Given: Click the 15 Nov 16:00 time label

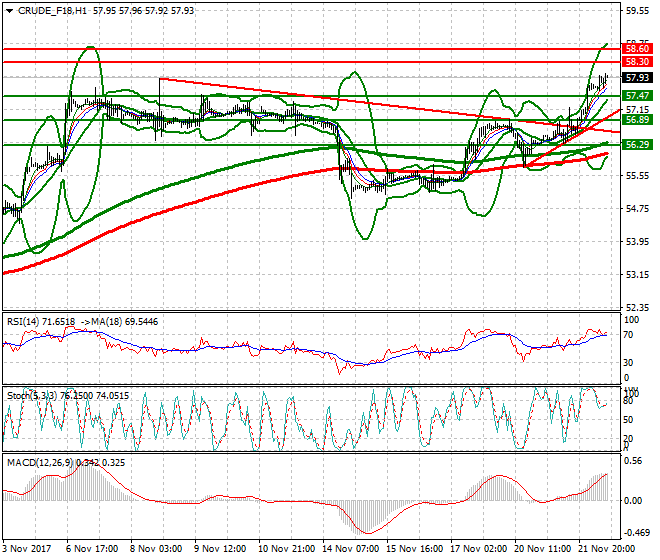Looking at the screenshot, I should pyautogui.click(x=415, y=549).
